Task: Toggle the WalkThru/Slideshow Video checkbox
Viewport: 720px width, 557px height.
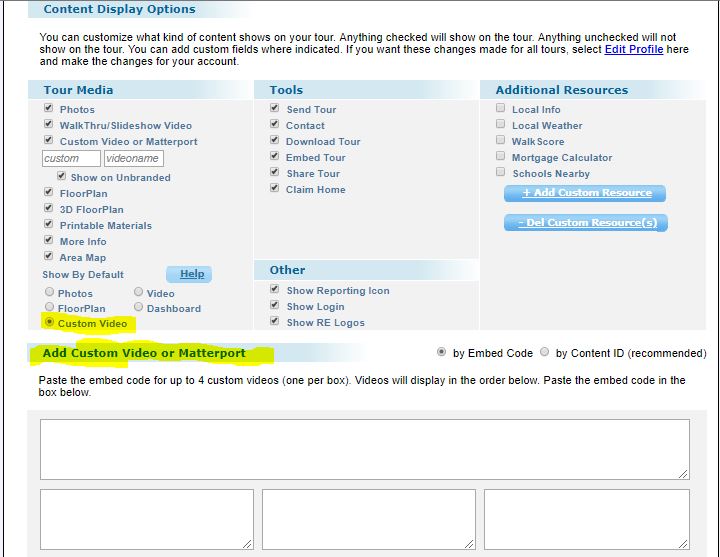Action: pyautogui.click(x=49, y=125)
